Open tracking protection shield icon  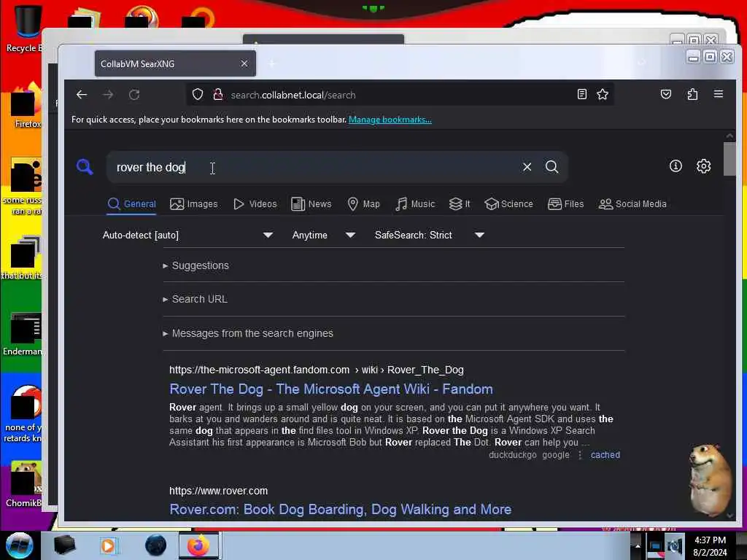pyautogui.click(x=198, y=95)
